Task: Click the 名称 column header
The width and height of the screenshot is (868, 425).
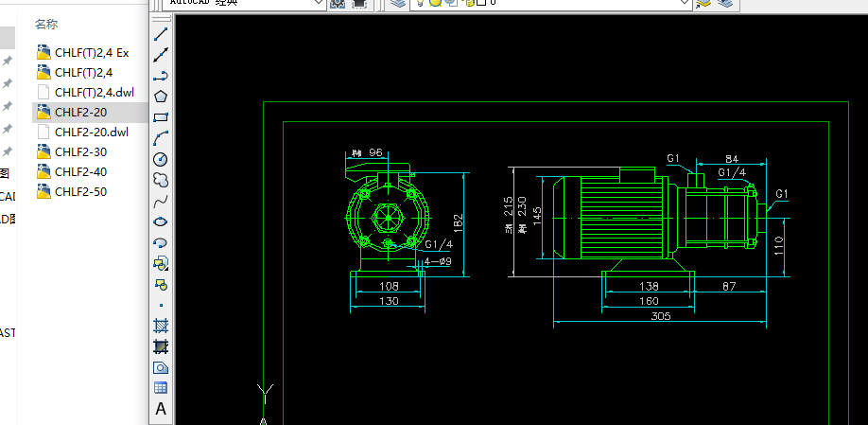Action: tap(46, 24)
